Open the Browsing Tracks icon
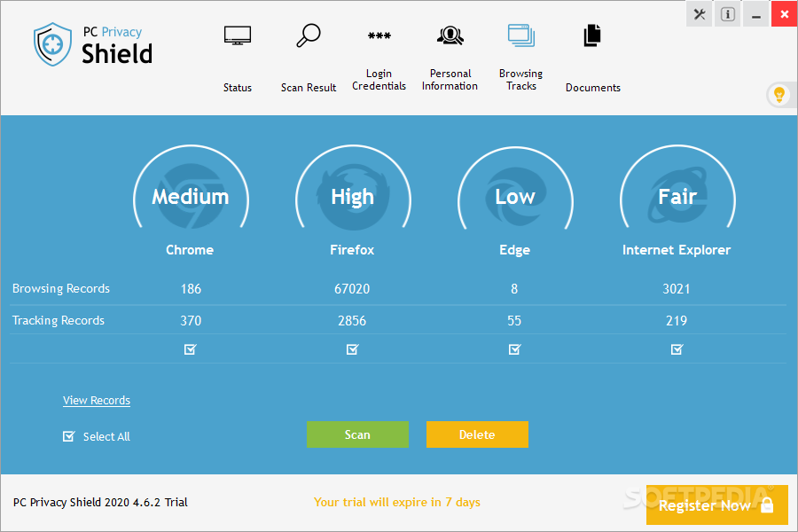The height and width of the screenshot is (532, 798). click(521, 36)
